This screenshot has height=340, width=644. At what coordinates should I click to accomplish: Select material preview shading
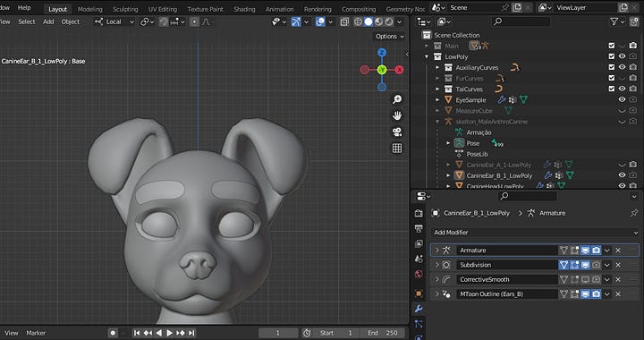(x=378, y=21)
